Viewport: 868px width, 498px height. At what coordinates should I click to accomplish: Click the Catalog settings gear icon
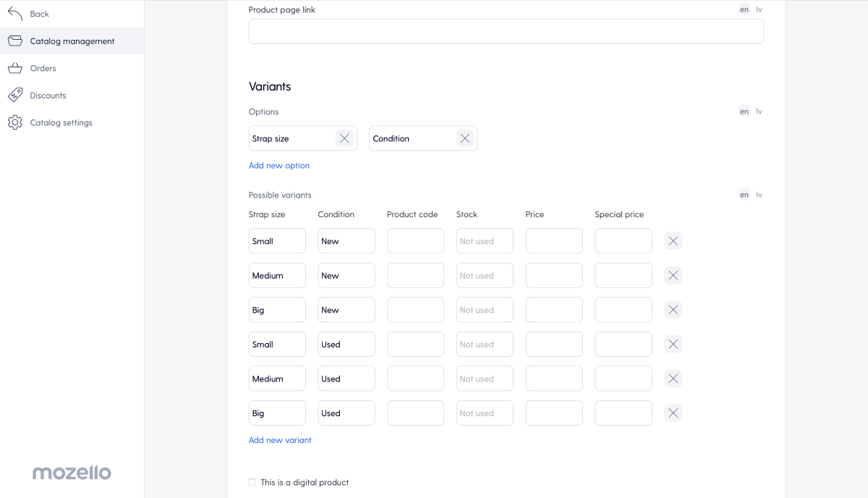[15, 122]
